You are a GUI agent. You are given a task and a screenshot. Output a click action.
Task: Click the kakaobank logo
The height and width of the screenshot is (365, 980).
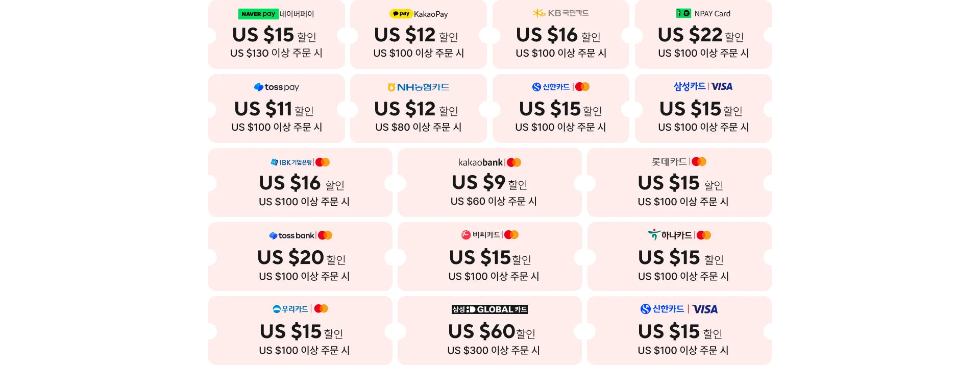[480, 162]
